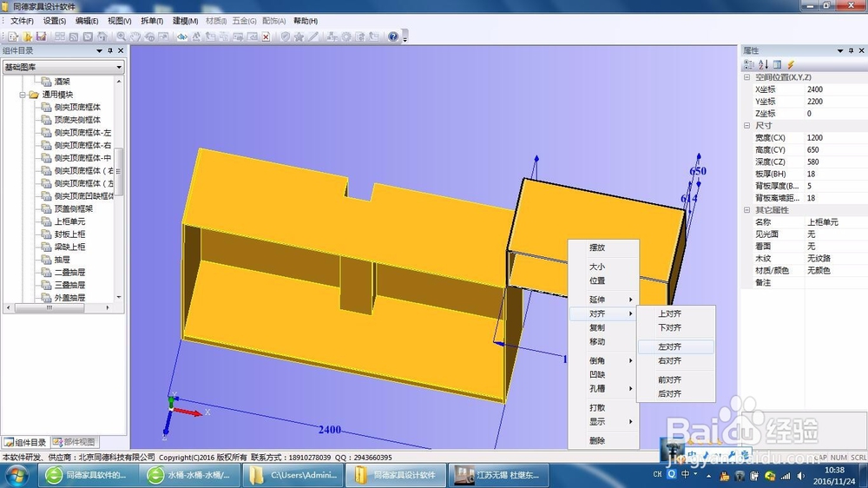Viewport: 868px width, 488px height.
Task: Open 江苏无锡 杜继东 taskbar window
Action: click(x=498, y=475)
